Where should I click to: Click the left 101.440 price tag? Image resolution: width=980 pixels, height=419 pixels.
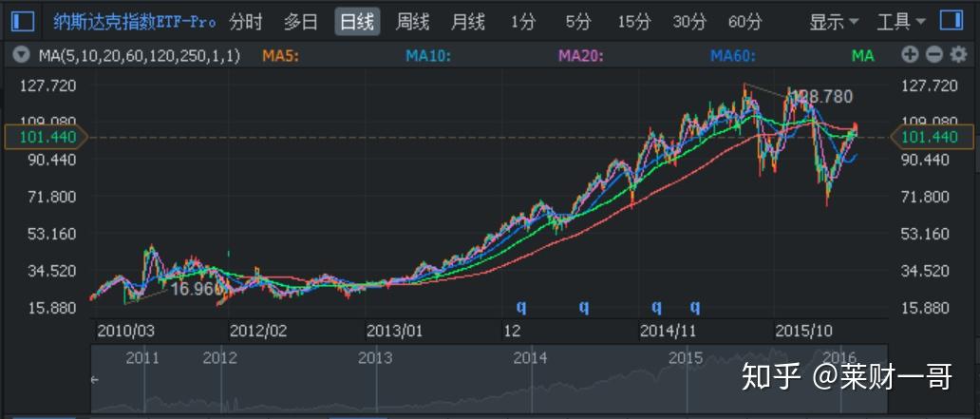[45, 137]
